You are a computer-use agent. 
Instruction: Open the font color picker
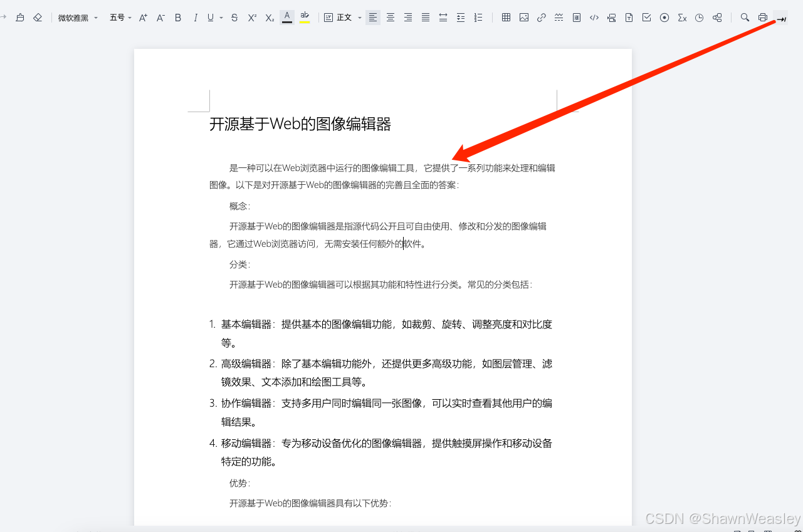pyautogui.click(x=287, y=17)
